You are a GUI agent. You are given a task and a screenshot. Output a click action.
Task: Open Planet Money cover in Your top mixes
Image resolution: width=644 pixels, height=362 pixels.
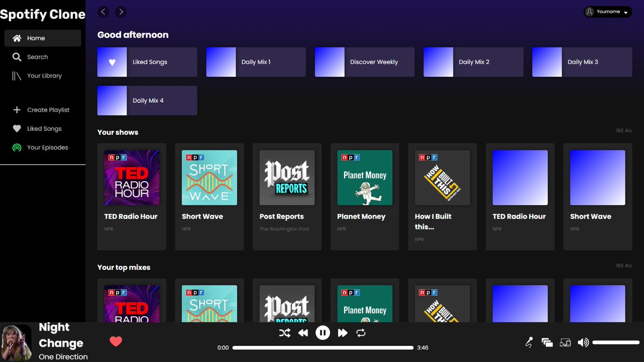pos(365,304)
